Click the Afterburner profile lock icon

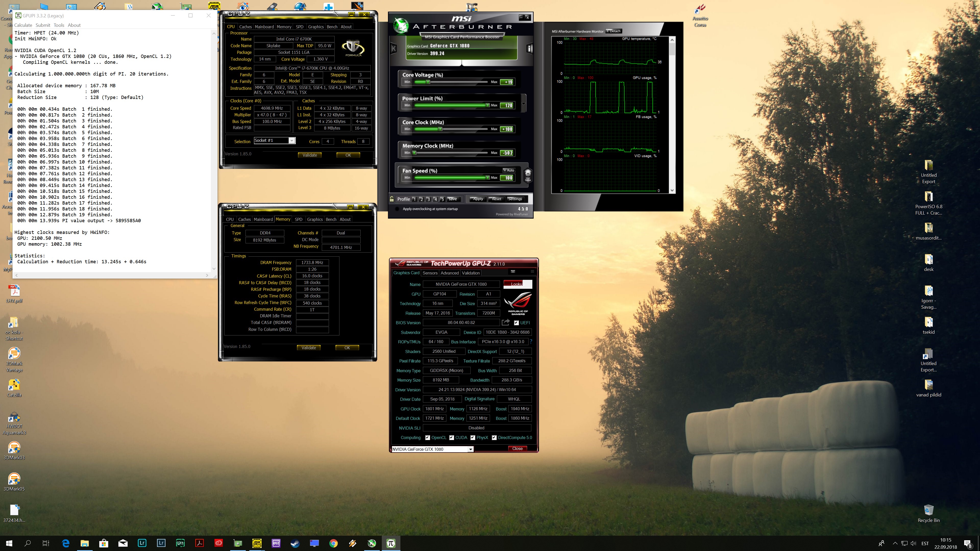pos(391,198)
